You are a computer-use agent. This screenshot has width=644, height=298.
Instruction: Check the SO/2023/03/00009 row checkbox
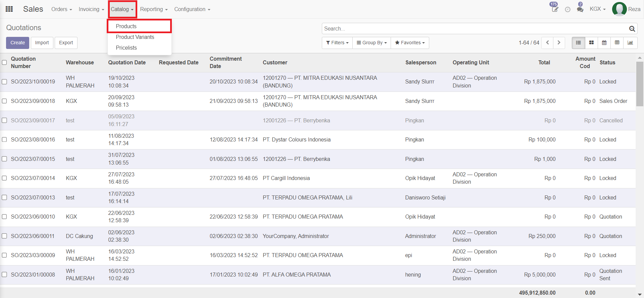(x=4, y=255)
